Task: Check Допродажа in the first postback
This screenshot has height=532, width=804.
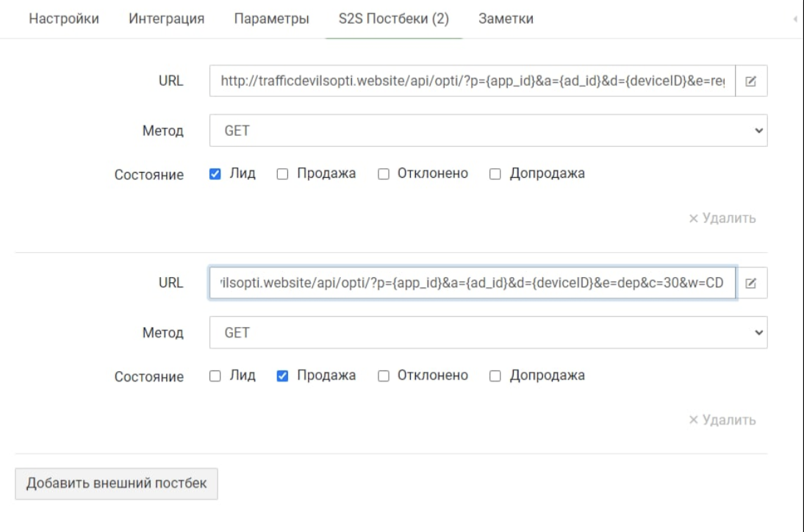Action: [x=495, y=174]
